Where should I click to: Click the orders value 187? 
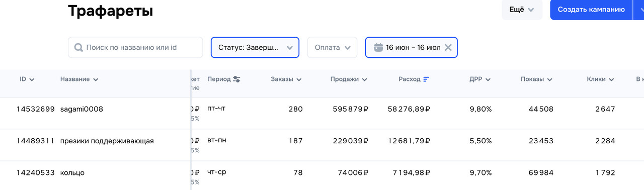(x=296, y=141)
